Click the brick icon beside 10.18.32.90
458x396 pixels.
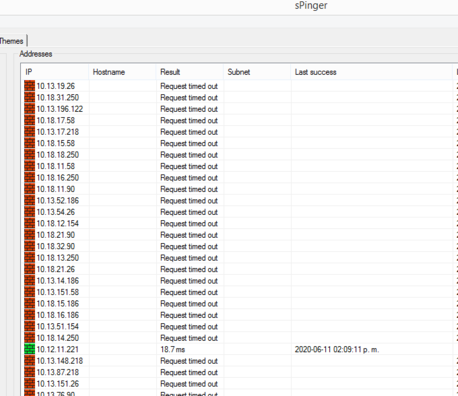pos(29,246)
